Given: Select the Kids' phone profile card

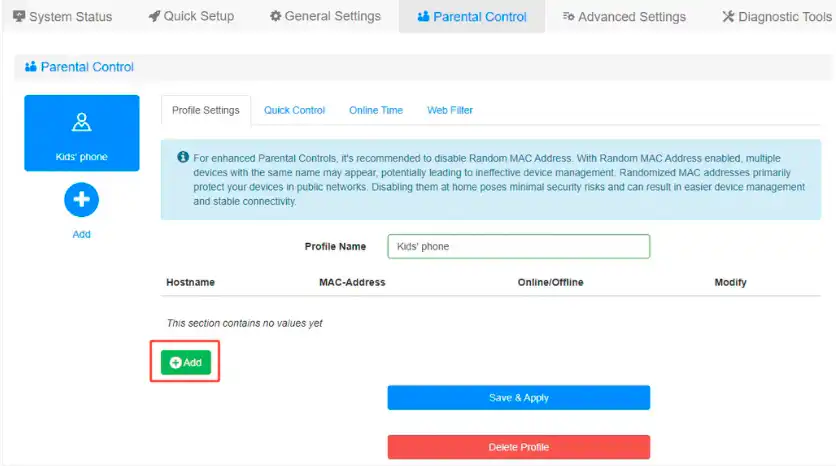Looking at the screenshot, I should click(82, 133).
